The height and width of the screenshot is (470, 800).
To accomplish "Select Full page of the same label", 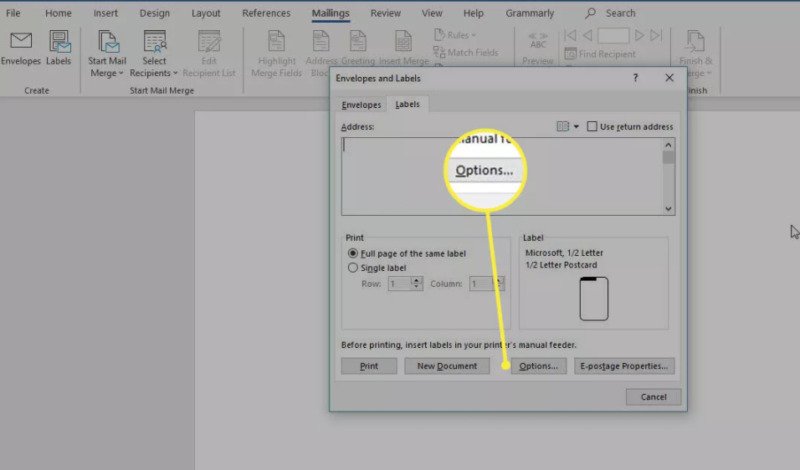I will pyautogui.click(x=353, y=253).
